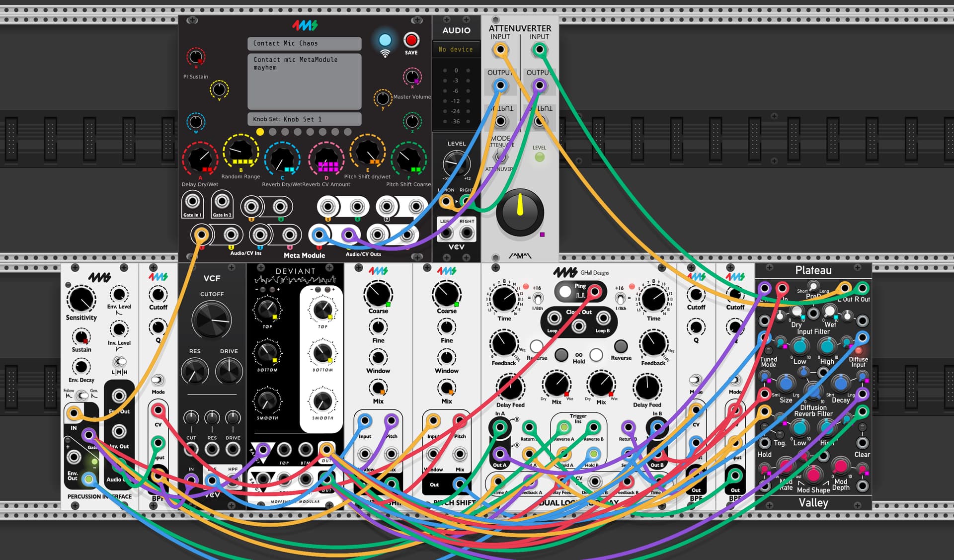Flip the left +16 / 1/8th time switch
The width and height of the screenshot is (954, 560).
pyautogui.click(x=538, y=299)
